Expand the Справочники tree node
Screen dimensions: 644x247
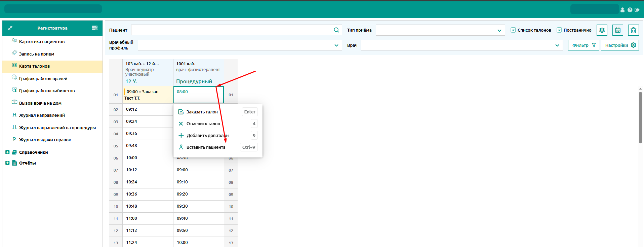[x=7, y=152]
